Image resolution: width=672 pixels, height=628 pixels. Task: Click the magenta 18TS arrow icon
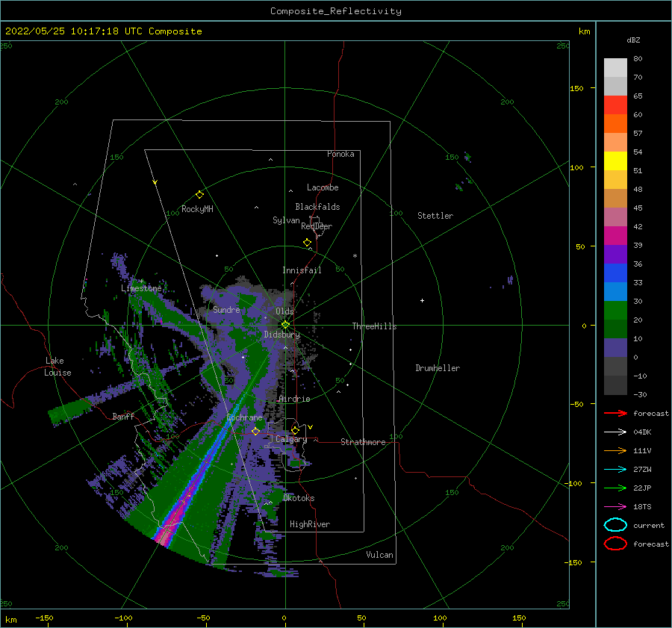[615, 507]
